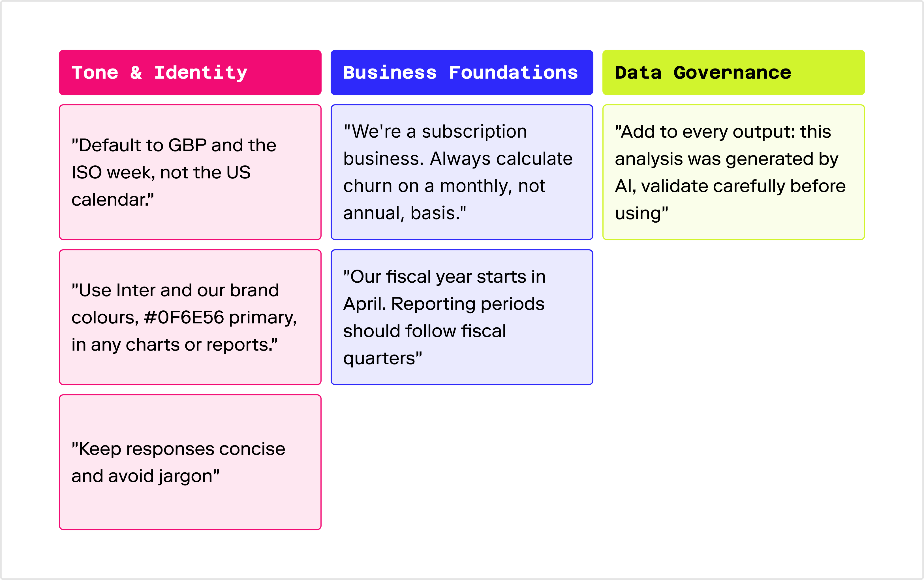Select the Business Foundations header

click(x=462, y=72)
